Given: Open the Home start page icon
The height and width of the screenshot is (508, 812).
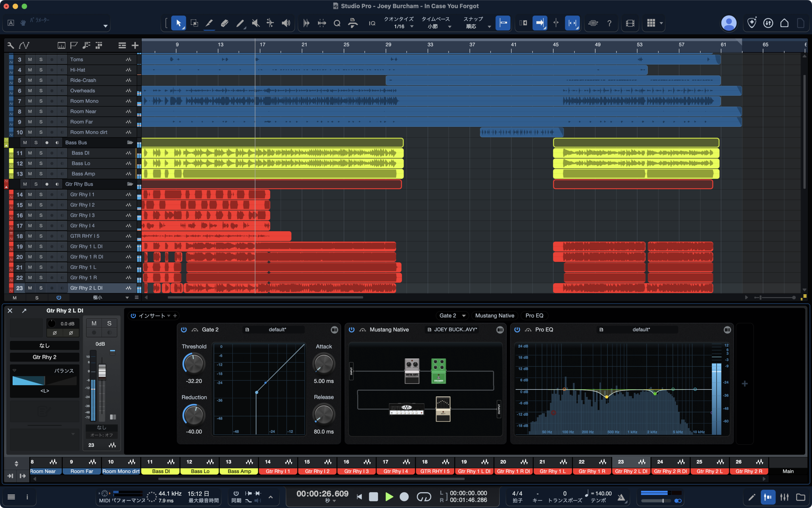Looking at the screenshot, I should (784, 23).
